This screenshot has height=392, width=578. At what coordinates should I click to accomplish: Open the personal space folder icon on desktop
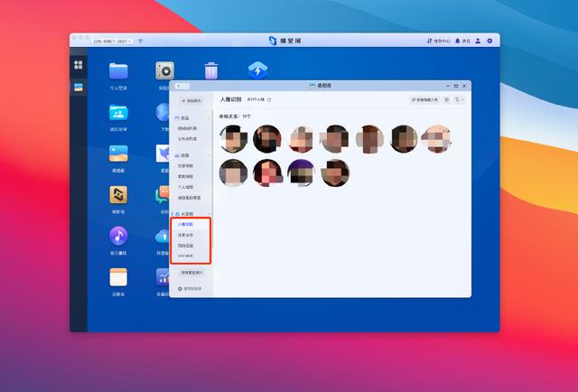(x=118, y=70)
